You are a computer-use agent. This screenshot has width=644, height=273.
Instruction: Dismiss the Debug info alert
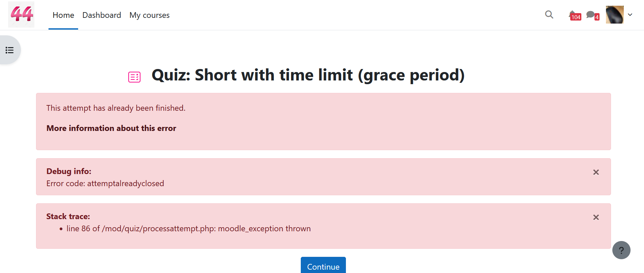(596, 172)
